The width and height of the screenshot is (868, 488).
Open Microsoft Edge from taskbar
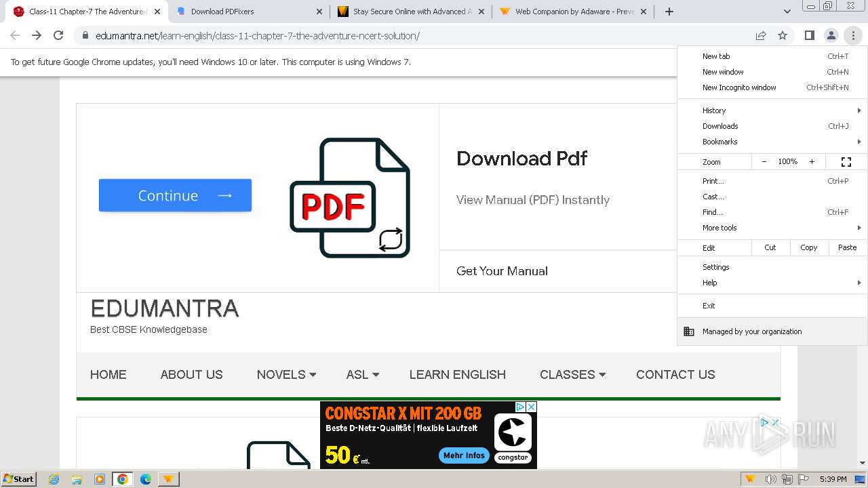(x=145, y=479)
